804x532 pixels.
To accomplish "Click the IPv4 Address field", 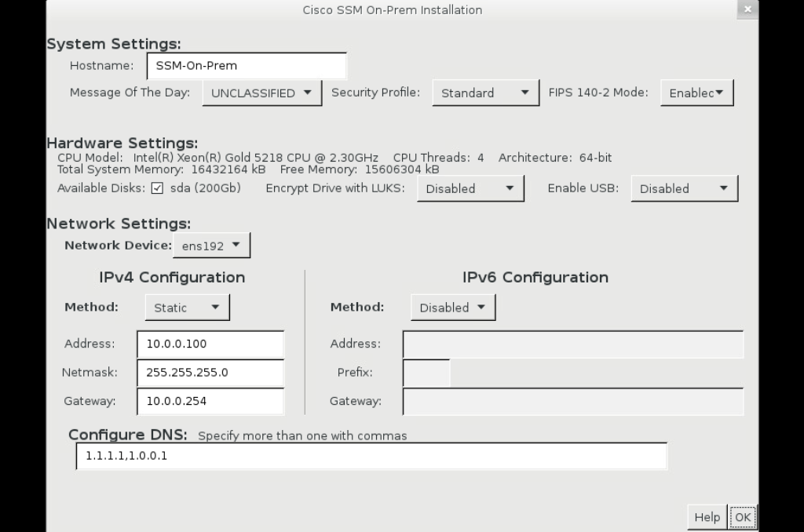I will tap(210, 344).
